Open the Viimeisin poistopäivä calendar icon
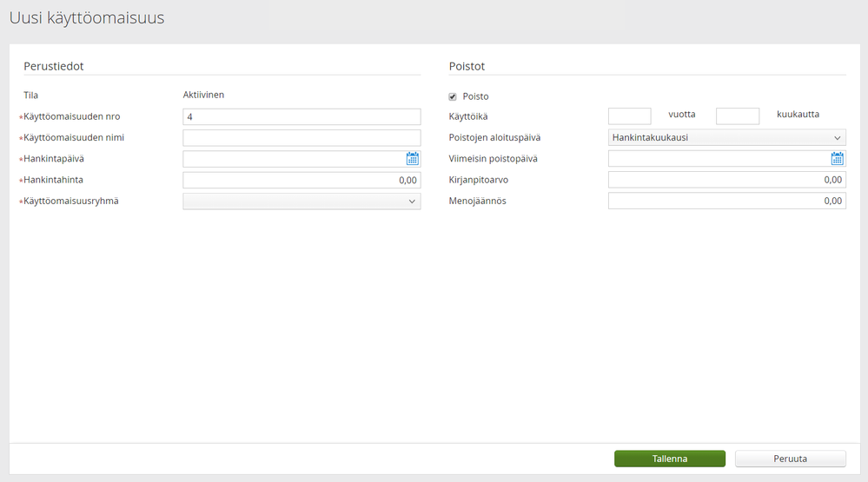Screen dimensions: 868x482 click(x=838, y=159)
